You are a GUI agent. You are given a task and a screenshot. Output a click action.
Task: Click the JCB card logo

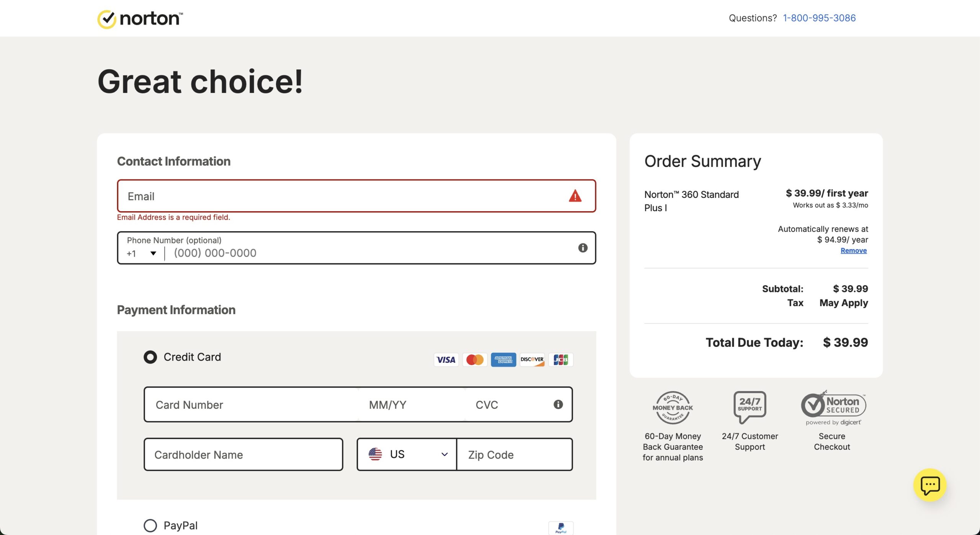coord(561,360)
